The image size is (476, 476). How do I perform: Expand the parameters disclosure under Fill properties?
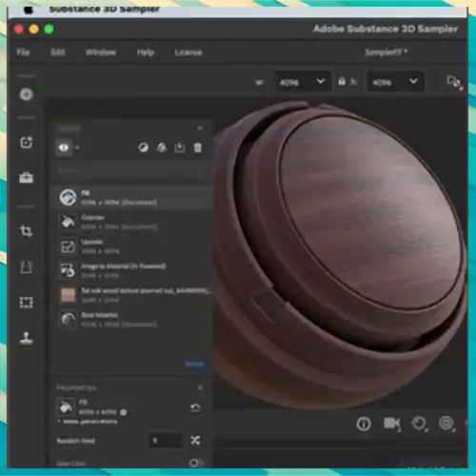click(59, 422)
